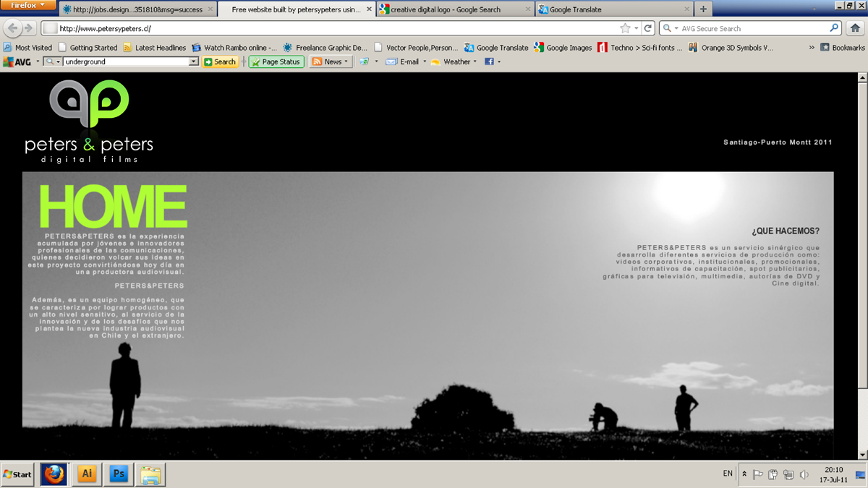Switch to the Google Translate tab

coord(614,9)
